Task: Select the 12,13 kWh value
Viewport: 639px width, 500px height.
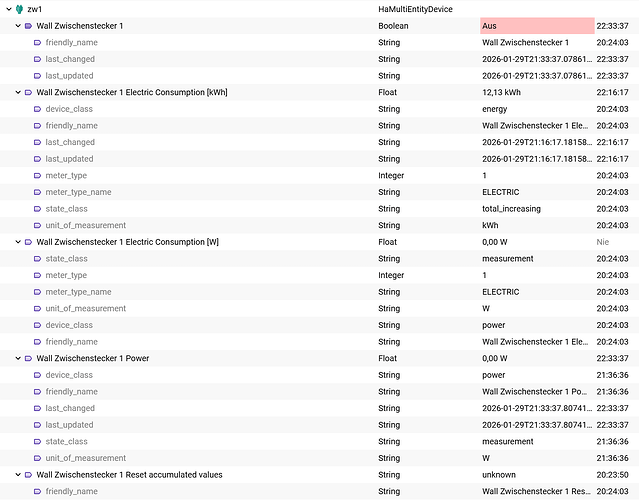Action: [501, 92]
